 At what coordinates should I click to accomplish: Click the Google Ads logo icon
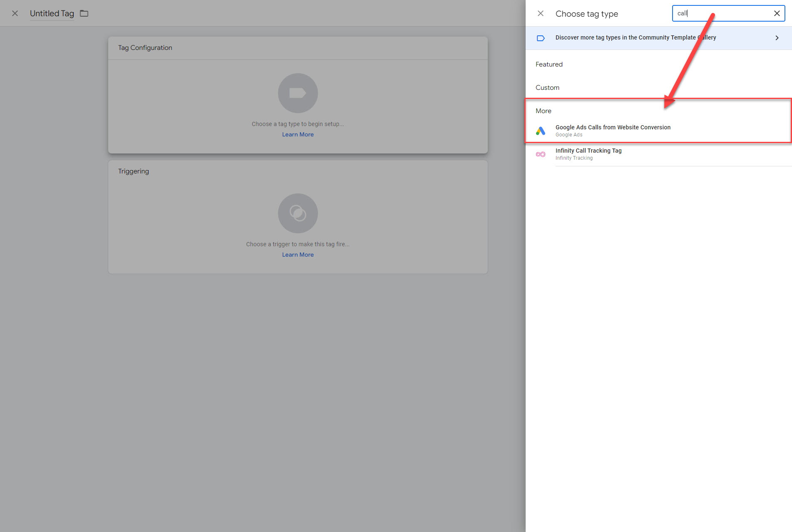coord(540,131)
